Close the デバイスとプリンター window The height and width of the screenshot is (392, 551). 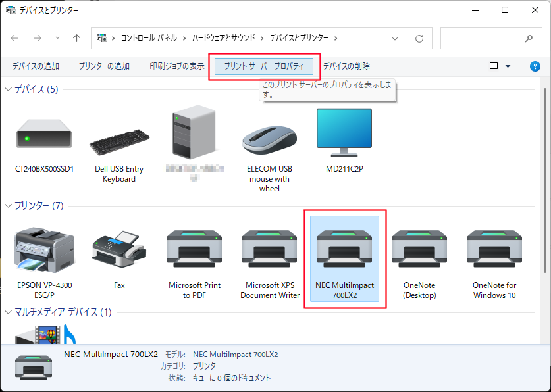coord(535,10)
